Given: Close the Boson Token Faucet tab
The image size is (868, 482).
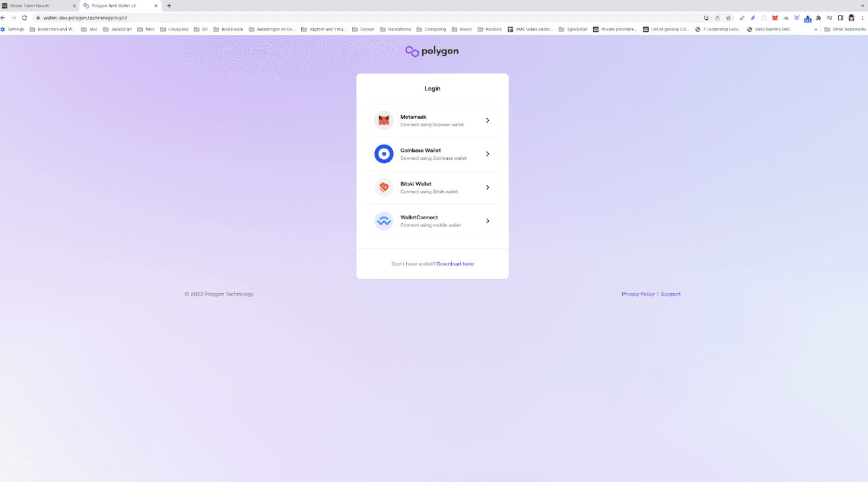Looking at the screenshot, I should click(74, 5).
